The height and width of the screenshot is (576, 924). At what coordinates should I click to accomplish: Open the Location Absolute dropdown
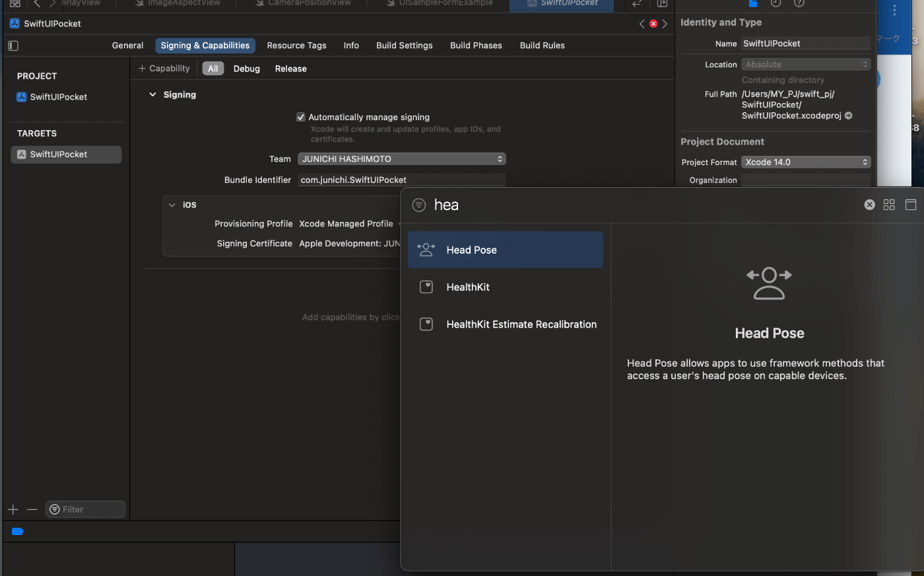click(806, 64)
